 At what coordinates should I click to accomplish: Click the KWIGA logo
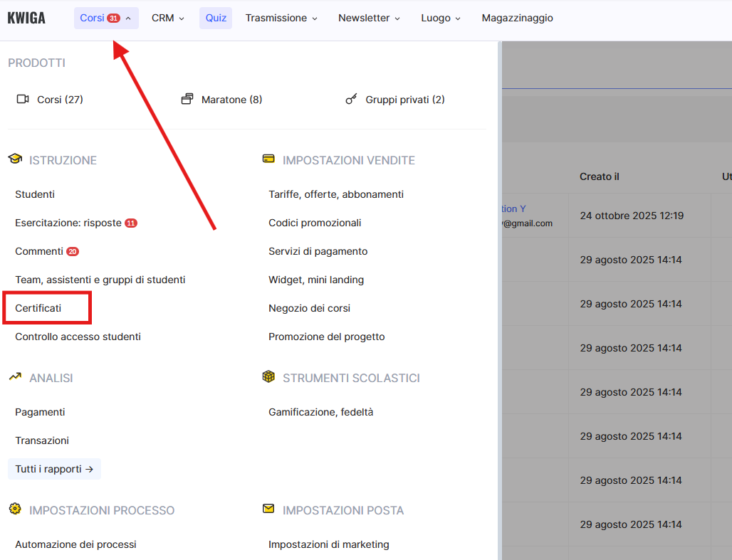point(26,18)
